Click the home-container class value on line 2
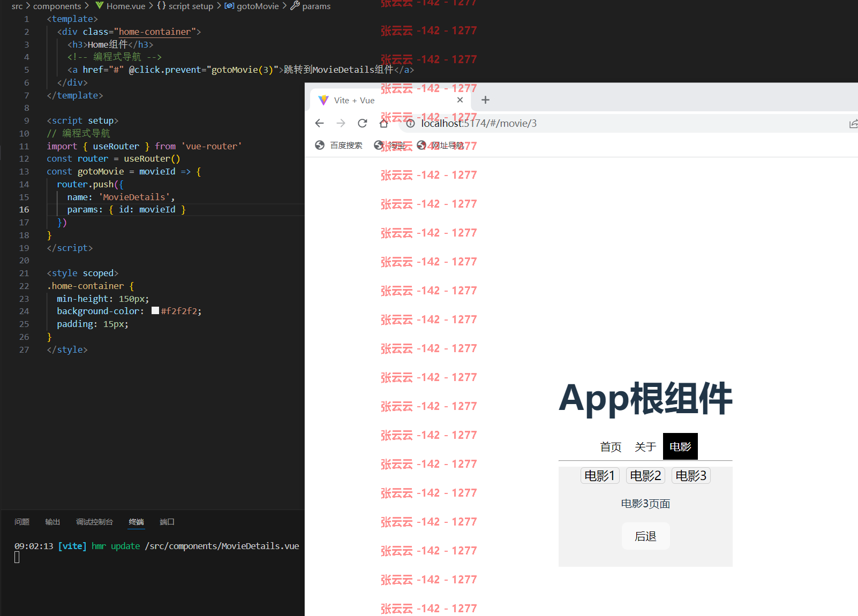 point(155,32)
